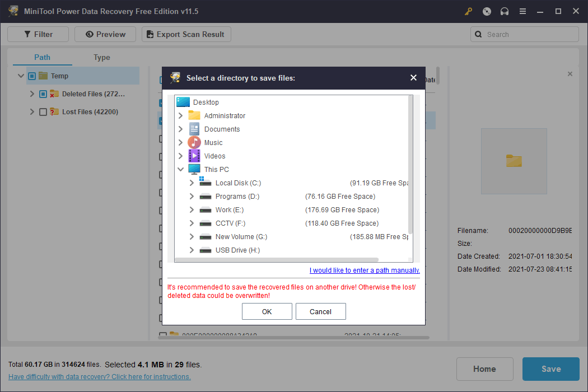Click the Filter button
The width and height of the screenshot is (588, 392).
[x=38, y=34]
